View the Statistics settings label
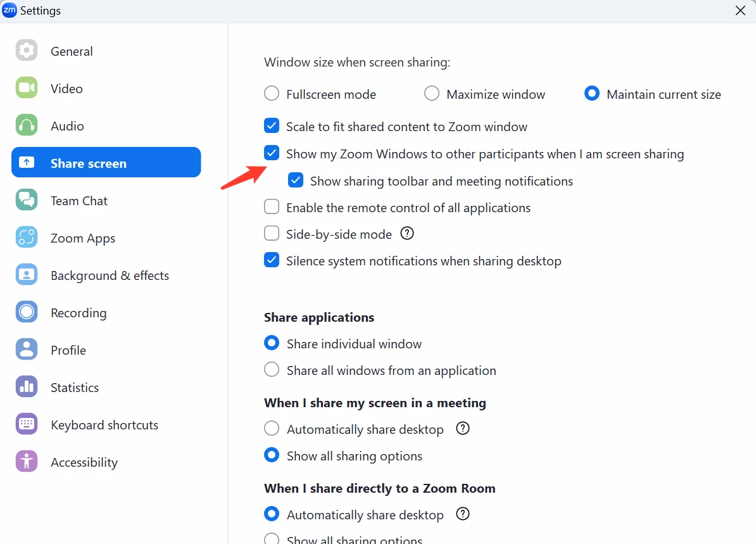 pos(75,388)
